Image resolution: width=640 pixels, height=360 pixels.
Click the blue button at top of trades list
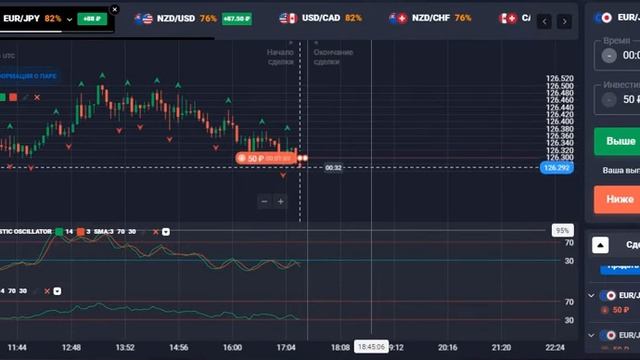620,269
